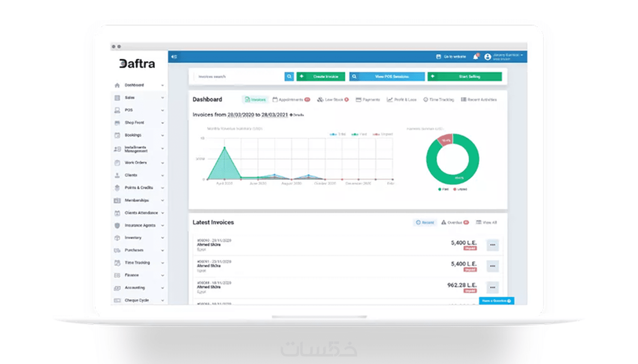Viewport: 638px width, 364px height.
Task: Open the Go to website link
Action: pyautogui.click(x=451, y=57)
